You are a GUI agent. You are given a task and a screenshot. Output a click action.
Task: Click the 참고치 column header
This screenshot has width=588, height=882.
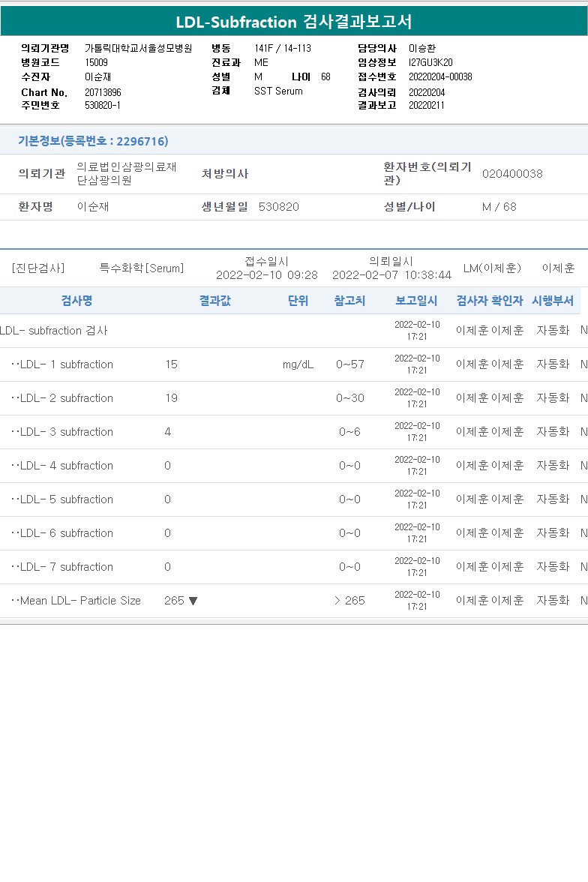(x=349, y=300)
